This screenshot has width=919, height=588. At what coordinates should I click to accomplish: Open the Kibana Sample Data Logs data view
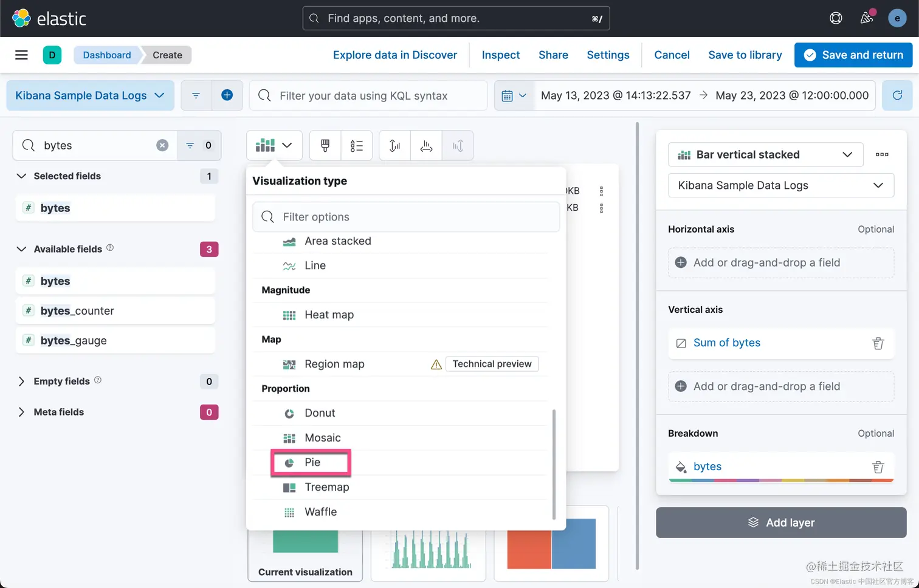(x=90, y=95)
